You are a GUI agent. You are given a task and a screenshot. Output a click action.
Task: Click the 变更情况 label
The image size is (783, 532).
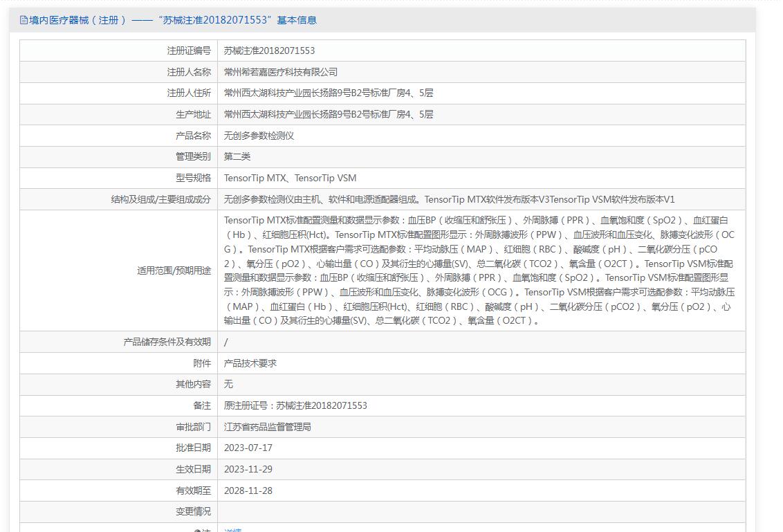coord(193,511)
